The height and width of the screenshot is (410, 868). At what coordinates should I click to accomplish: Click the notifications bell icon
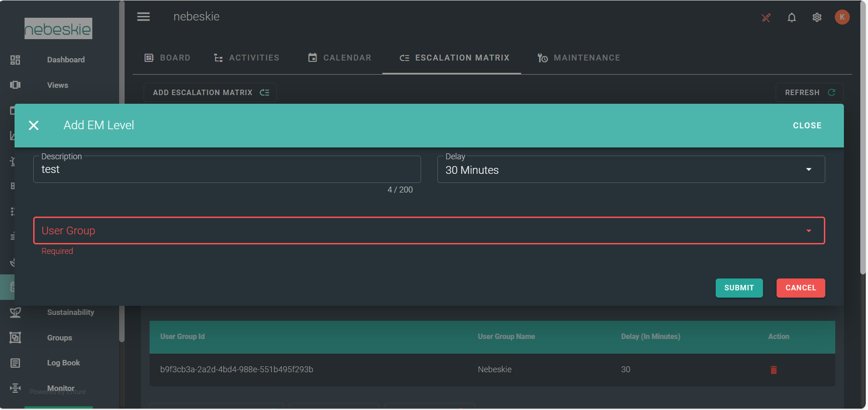pos(792,17)
